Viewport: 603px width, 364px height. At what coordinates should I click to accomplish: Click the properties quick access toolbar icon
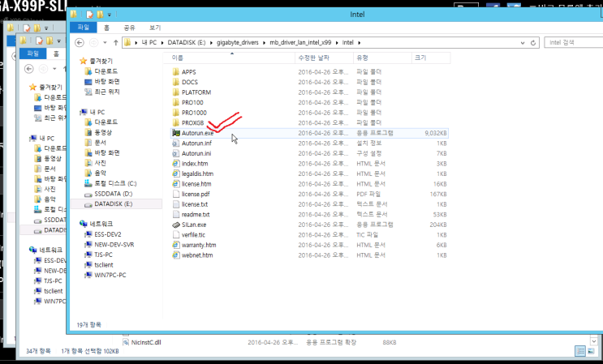(x=89, y=15)
